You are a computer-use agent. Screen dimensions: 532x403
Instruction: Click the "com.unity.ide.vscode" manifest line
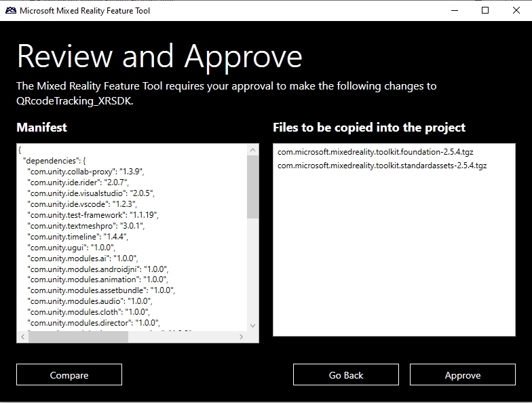82,204
